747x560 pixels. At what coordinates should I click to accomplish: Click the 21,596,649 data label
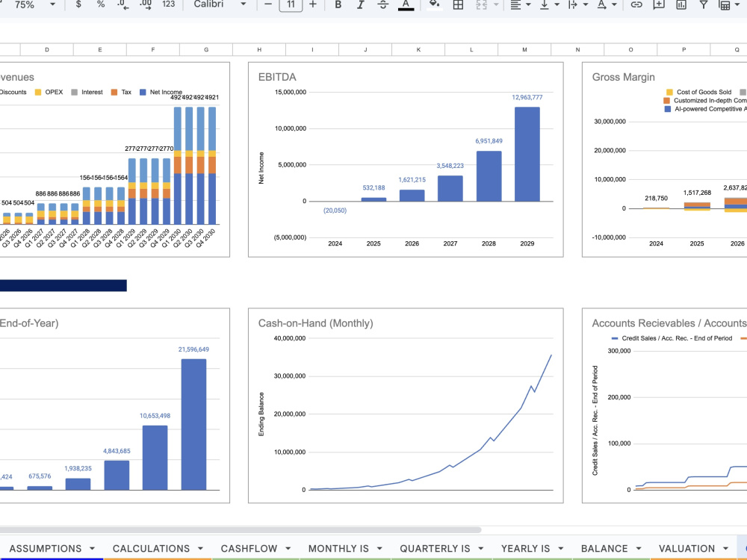tap(193, 349)
